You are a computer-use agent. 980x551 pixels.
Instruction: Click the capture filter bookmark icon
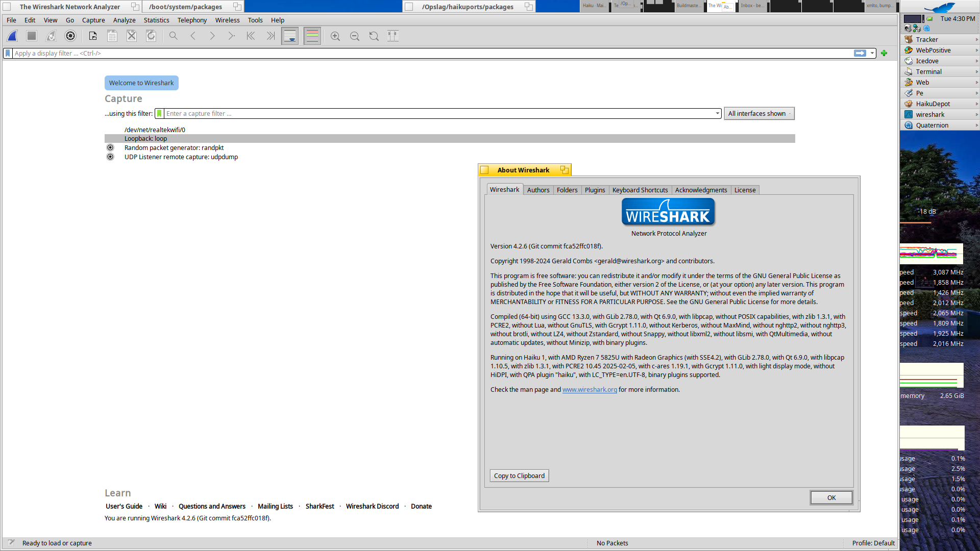[159, 113]
